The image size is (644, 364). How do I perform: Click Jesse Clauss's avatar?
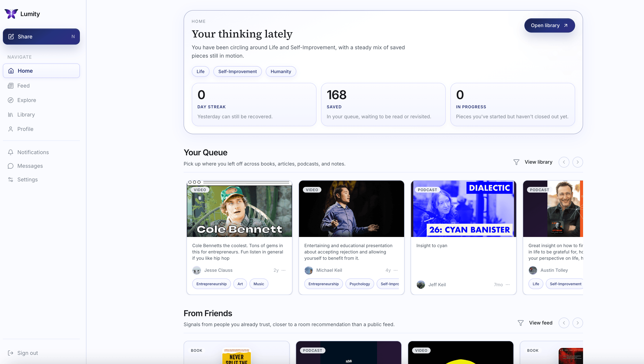click(x=197, y=270)
